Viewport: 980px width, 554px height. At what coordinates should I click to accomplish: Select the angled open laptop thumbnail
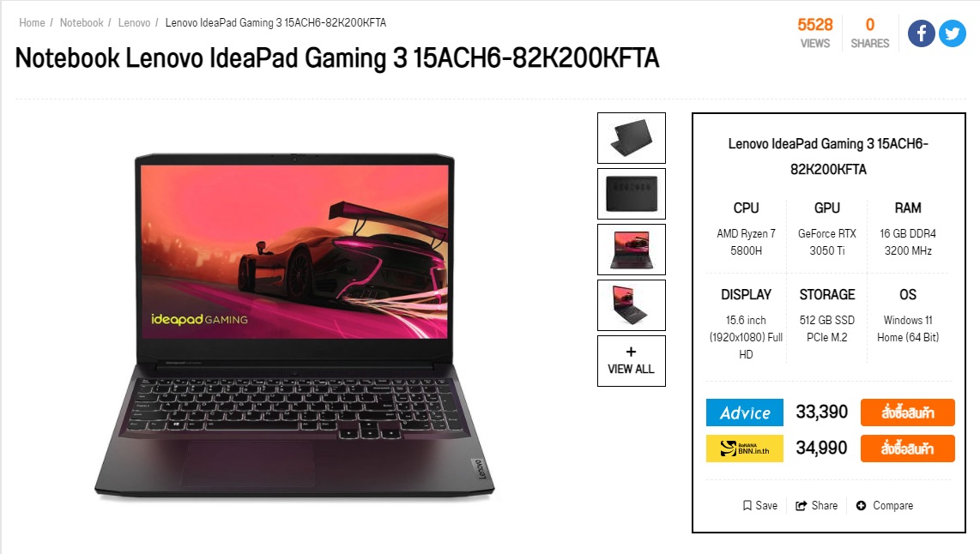pyautogui.click(x=632, y=304)
